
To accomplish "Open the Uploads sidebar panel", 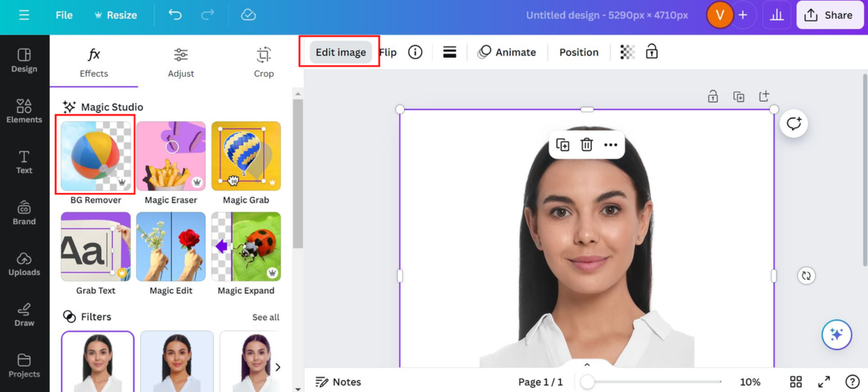I will pos(24,264).
